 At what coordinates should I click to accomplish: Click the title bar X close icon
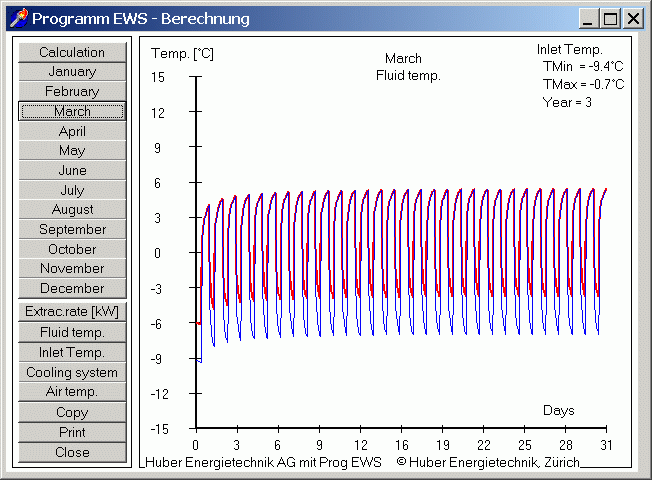pos(633,19)
